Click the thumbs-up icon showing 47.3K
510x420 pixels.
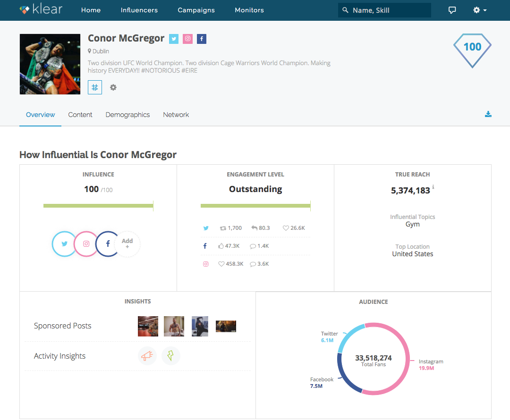click(221, 246)
